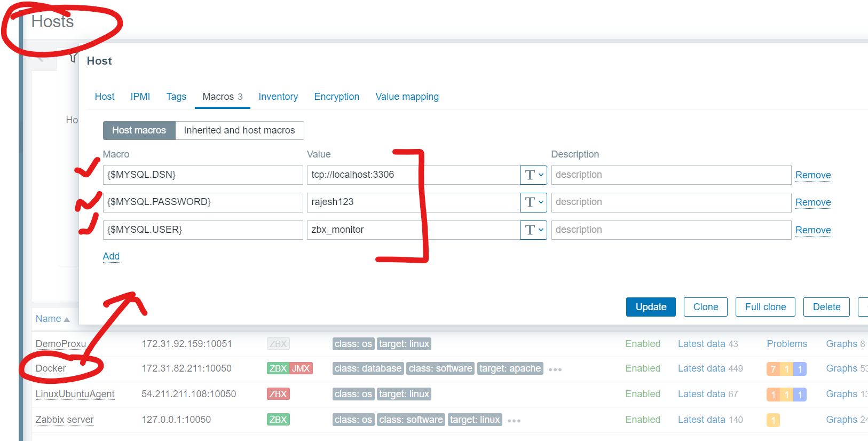The height and width of the screenshot is (441, 868).
Task: Click the rajesh123 value input field
Action: tap(411, 202)
